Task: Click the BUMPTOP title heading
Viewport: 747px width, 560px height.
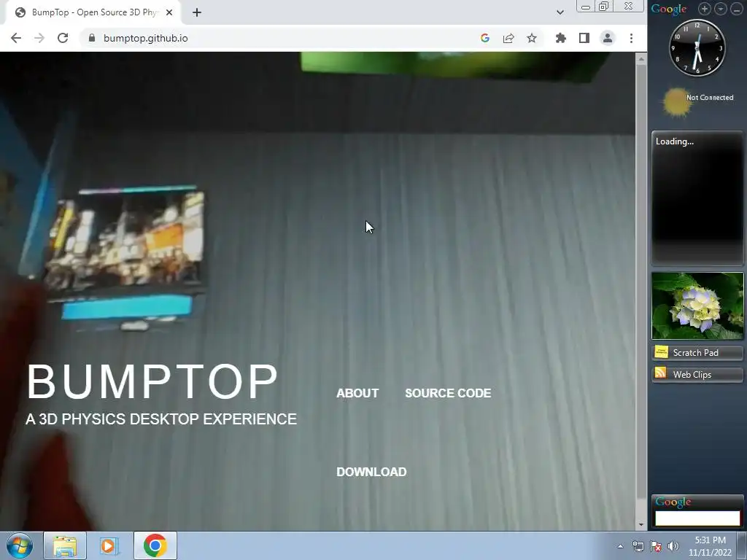Action: tap(152, 382)
